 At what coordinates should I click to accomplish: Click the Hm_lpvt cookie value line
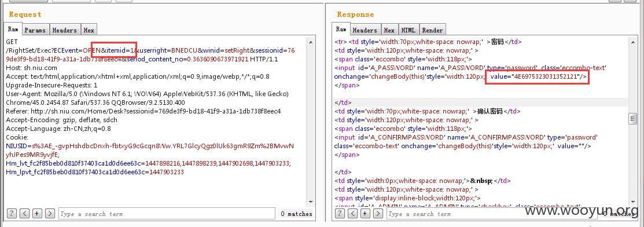95,172
